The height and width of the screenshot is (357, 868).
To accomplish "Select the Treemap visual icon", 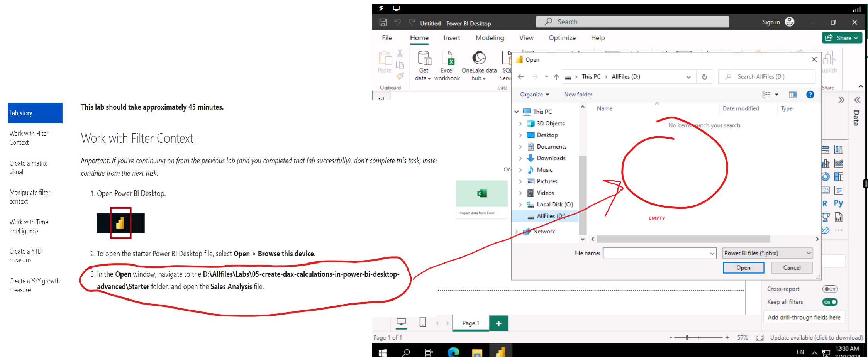I will 838,177.
